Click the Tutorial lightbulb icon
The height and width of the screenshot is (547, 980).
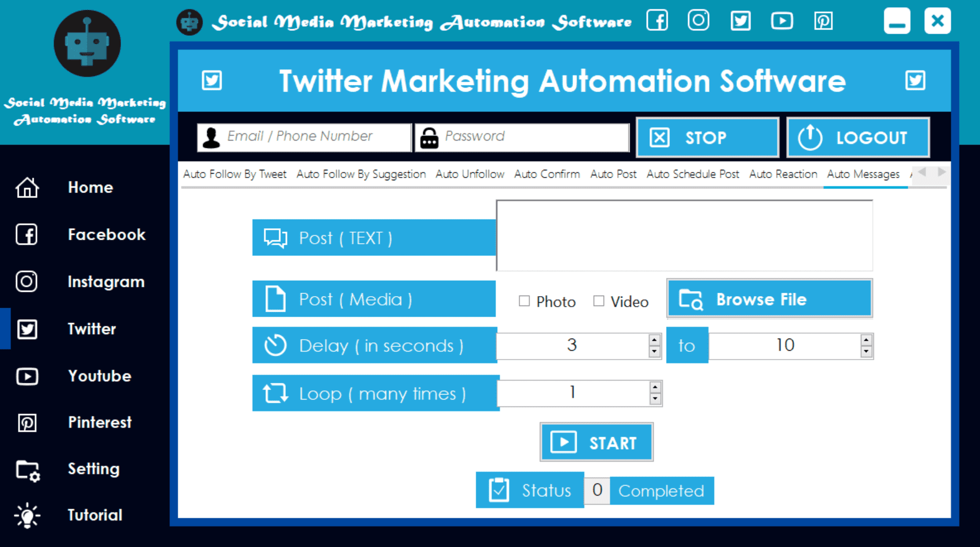pos(27,516)
